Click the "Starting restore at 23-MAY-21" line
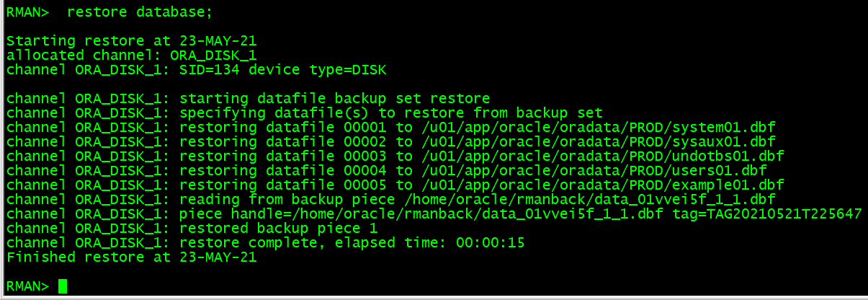The image size is (868, 305). [131, 41]
